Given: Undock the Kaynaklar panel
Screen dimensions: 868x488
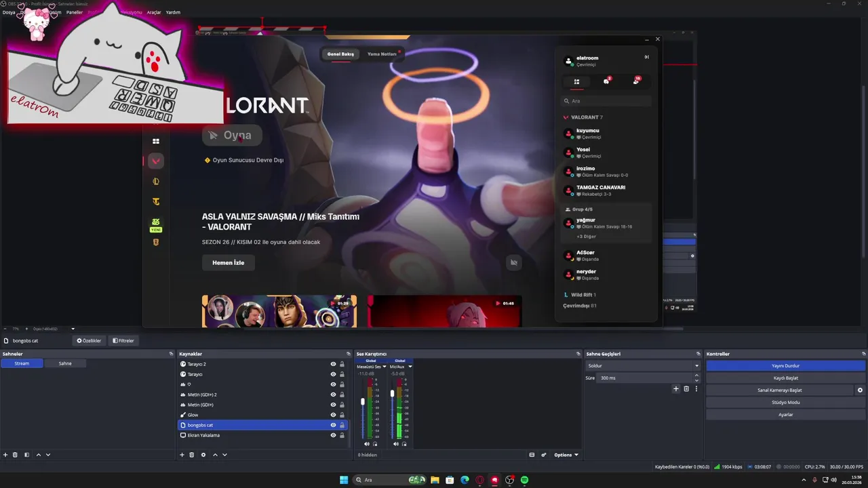Looking at the screenshot, I should coord(348,354).
